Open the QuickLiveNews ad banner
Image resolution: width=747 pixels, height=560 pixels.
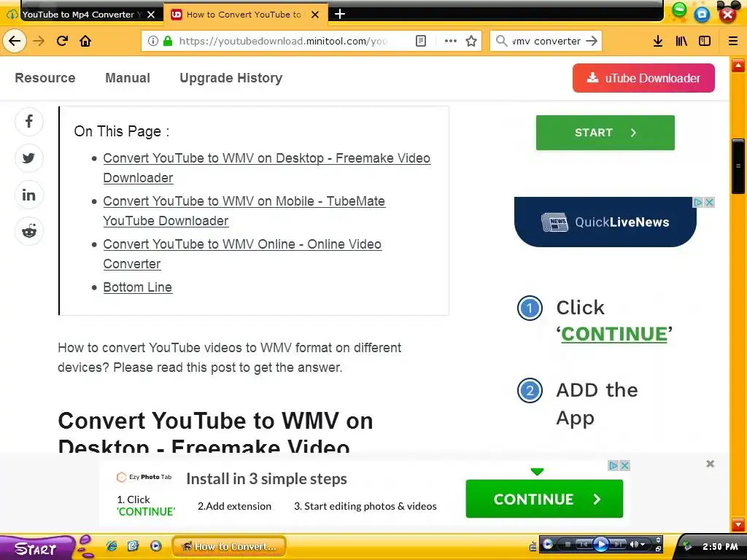click(605, 222)
